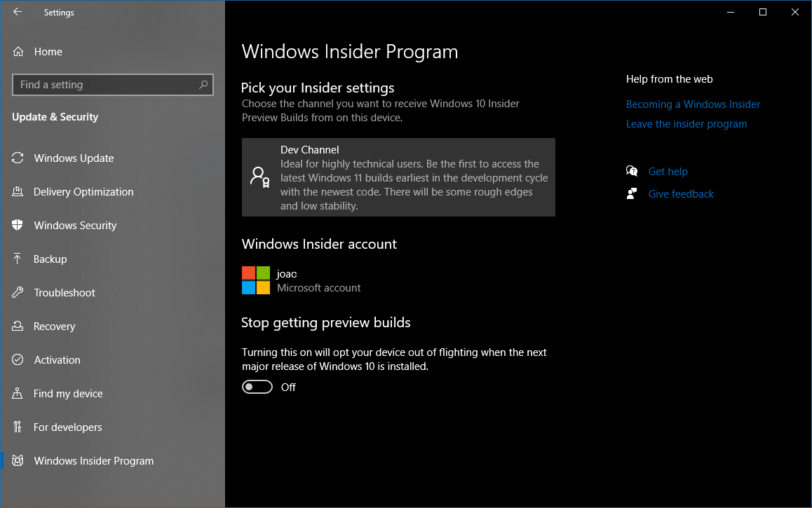
Task: Click the Delivery Optimization icon
Action: click(x=18, y=192)
